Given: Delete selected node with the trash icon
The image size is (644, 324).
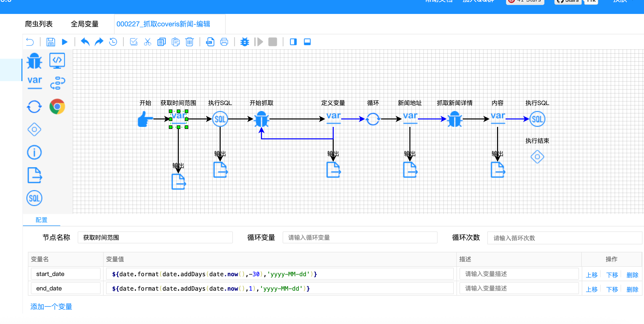Looking at the screenshot, I should (190, 42).
